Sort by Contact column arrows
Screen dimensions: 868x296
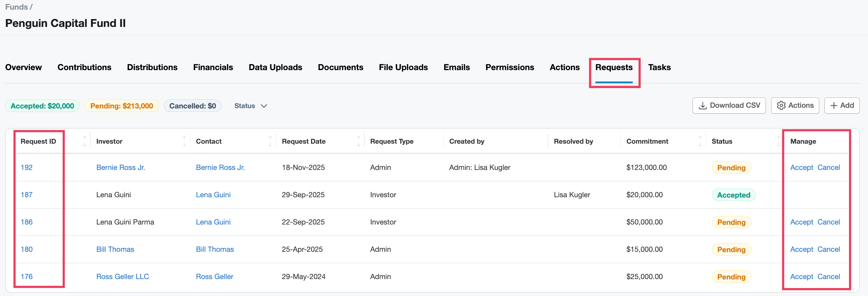pos(270,141)
